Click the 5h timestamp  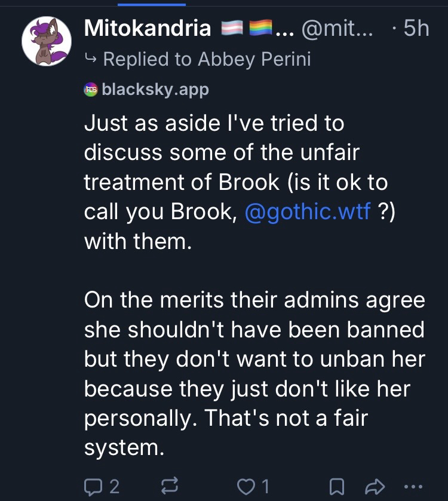pos(416,28)
